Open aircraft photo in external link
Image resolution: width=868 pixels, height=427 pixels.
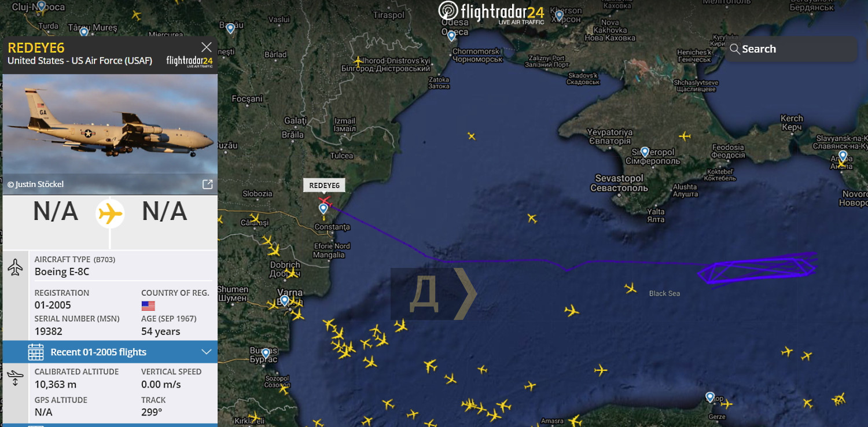click(x=207, y=184)
